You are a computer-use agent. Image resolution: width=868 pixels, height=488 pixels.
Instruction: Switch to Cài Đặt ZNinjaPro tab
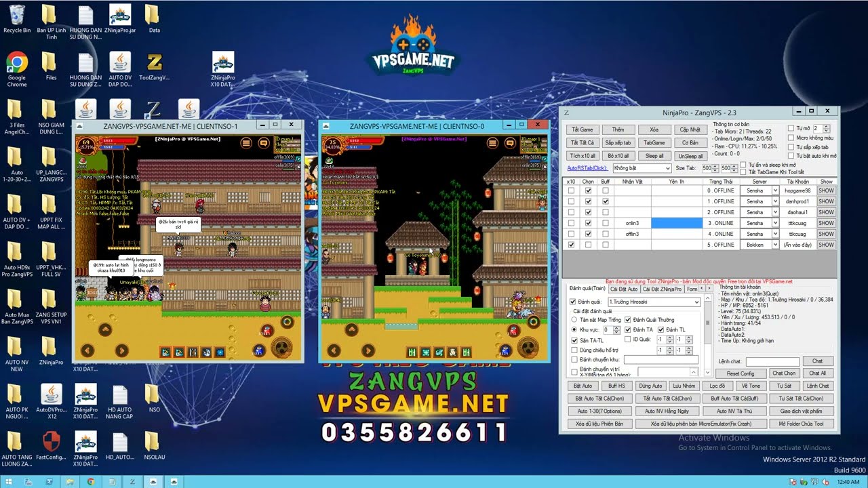(662, 289)
